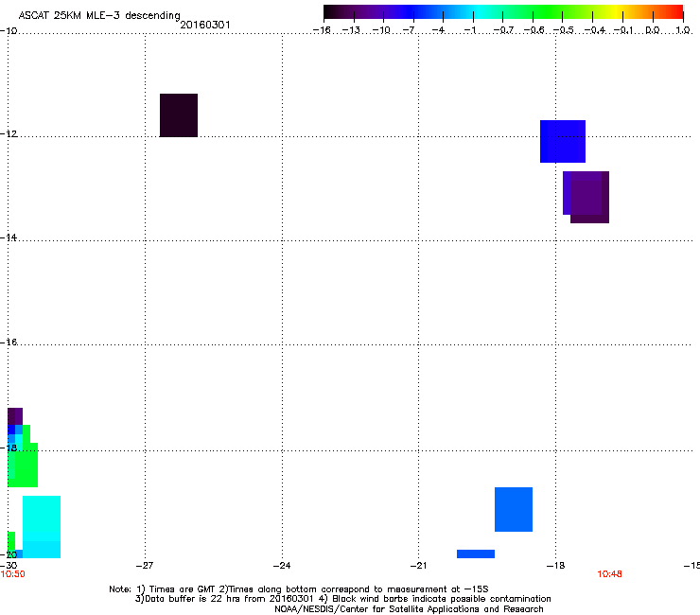Select the blue data cell on the -12 latitude line

click(x=563, y=141)
